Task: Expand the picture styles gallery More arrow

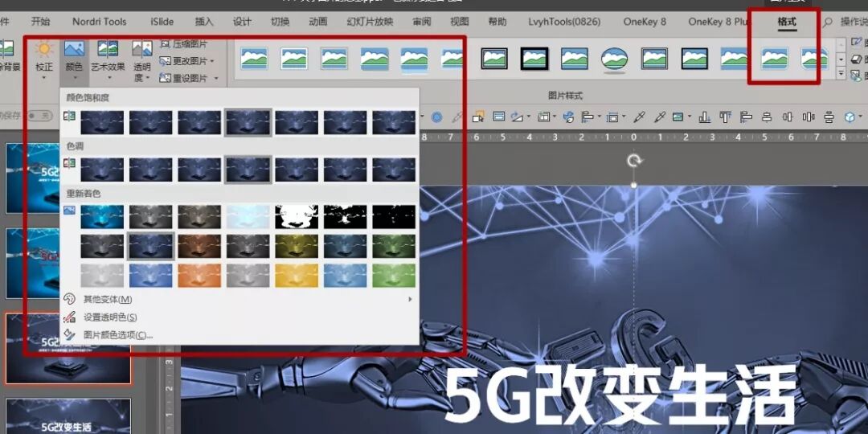Action: point(841,74)
